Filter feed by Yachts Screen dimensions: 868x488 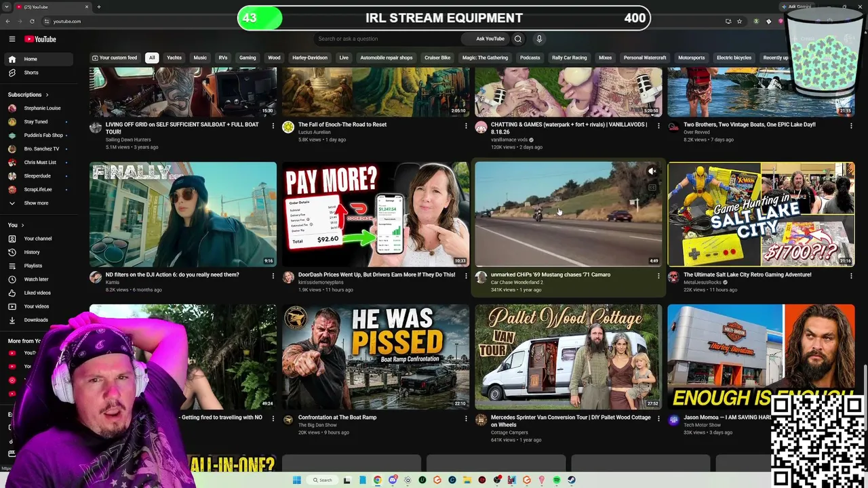pos(174,58)
